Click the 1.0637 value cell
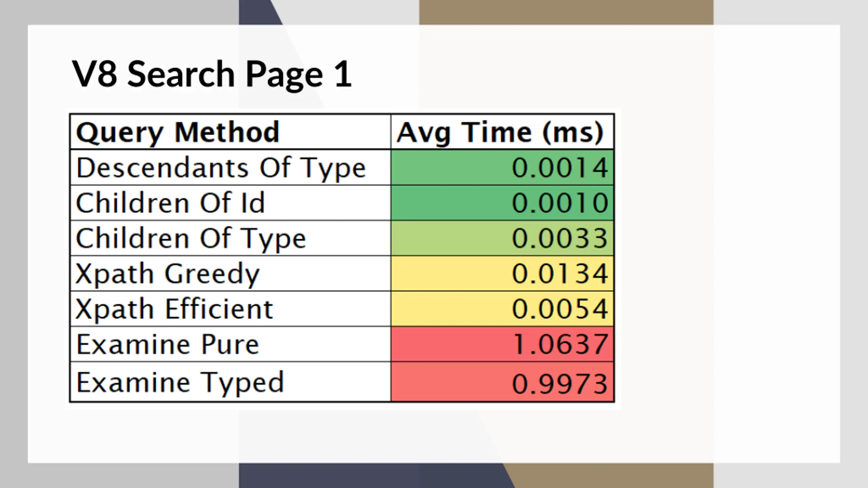The height and width of the screenshot is (488, 868). point(502,344)
